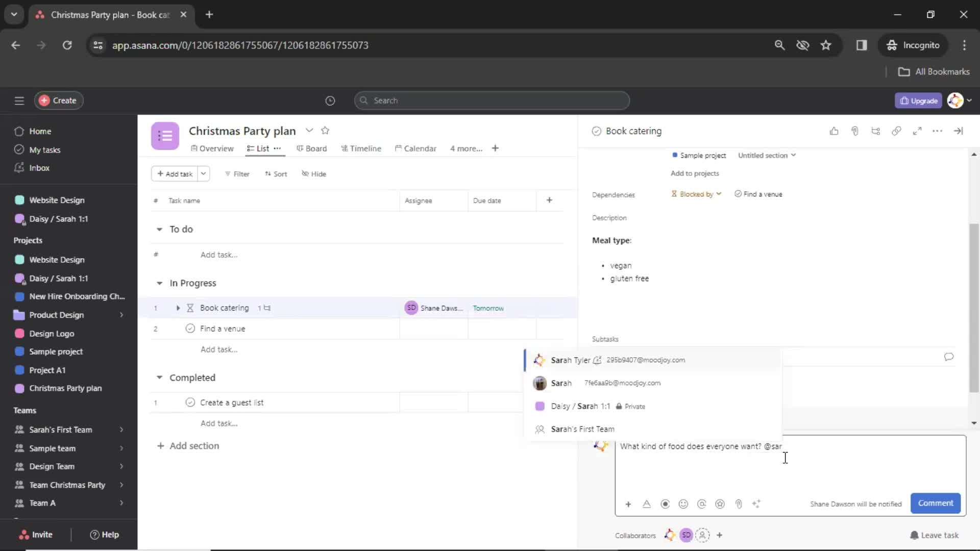The height and width of the screenshot is (551, 980).
Task: Toggle the completed circle for 'Create a guest list'
Action: (189, 402)
